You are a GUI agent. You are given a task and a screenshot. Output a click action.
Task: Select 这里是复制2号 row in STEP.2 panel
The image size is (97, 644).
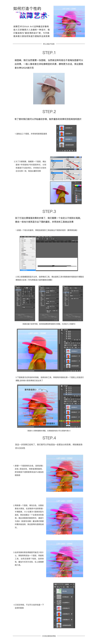pyautogui.click(x=66, y=133)
